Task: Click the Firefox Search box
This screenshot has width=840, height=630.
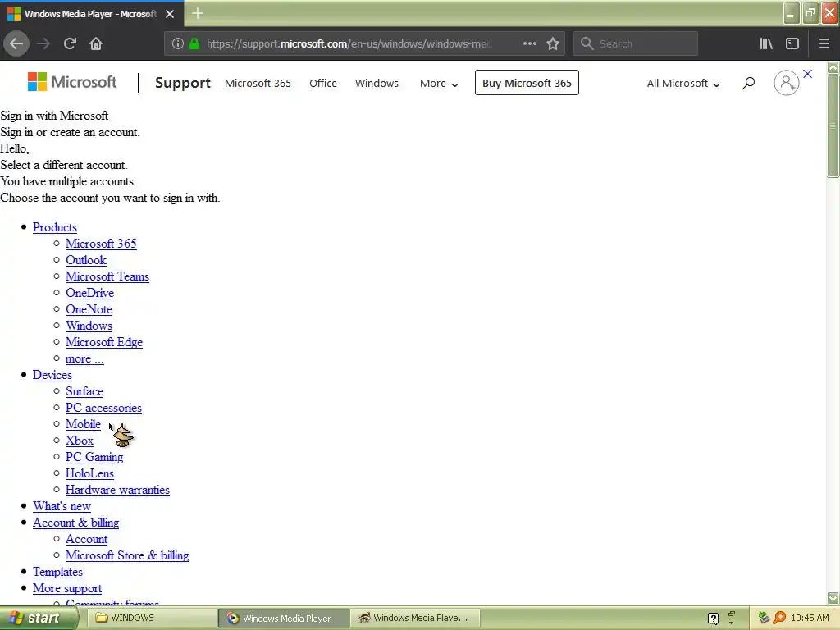Action: (x=636, y=43)
